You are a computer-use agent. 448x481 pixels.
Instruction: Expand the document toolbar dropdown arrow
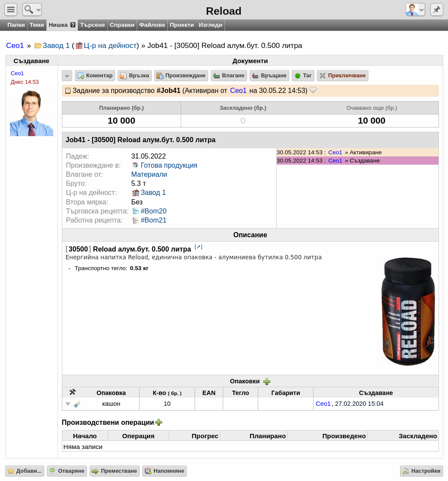click(67, 76)
